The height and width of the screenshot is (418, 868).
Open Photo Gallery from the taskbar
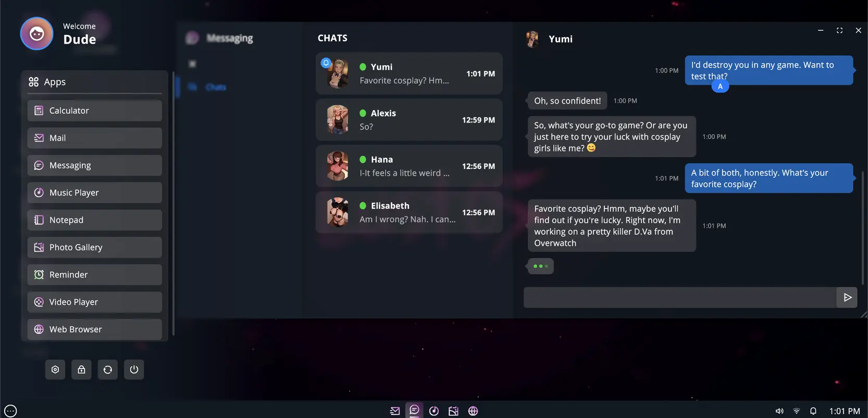tap(453, 411)
